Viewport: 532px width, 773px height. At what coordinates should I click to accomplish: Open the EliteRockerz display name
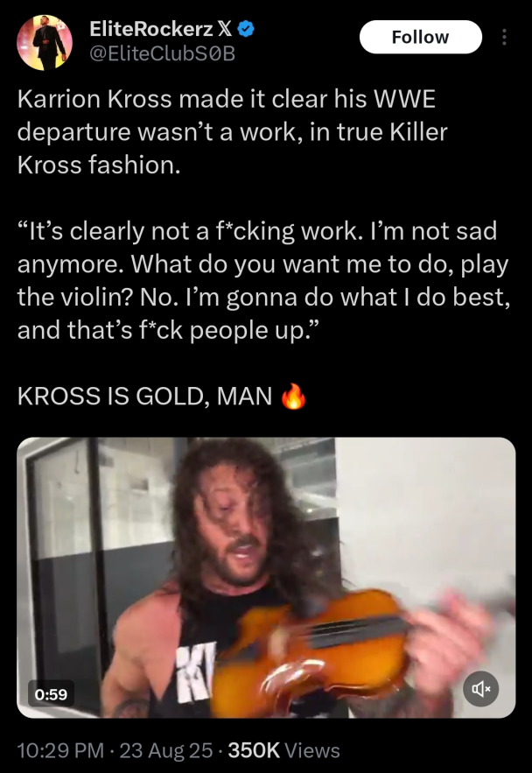tap(151, 30)
